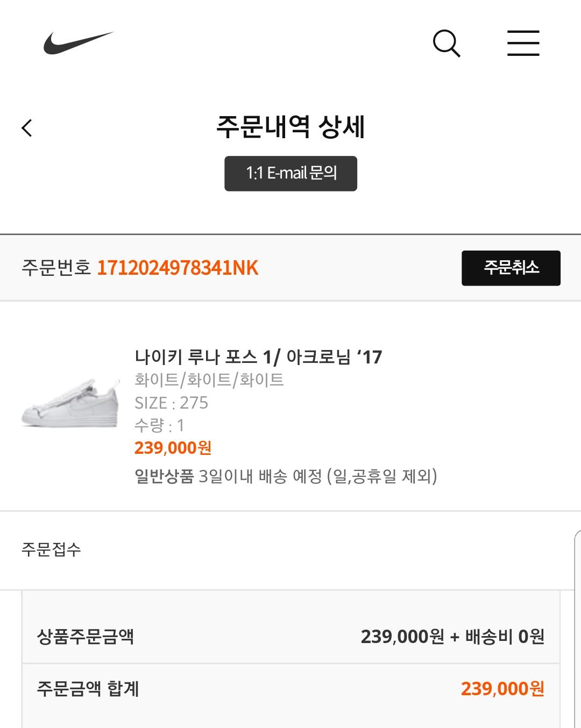581x728 pixels.
Task: Click the 주문내역 상세 page title
Action: click(290, 127)
